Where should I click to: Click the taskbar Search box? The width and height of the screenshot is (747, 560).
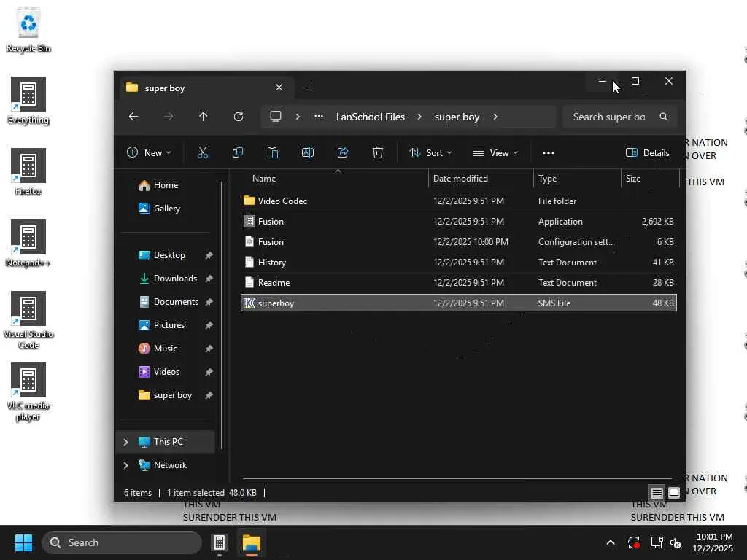click(x=122, y=542)
